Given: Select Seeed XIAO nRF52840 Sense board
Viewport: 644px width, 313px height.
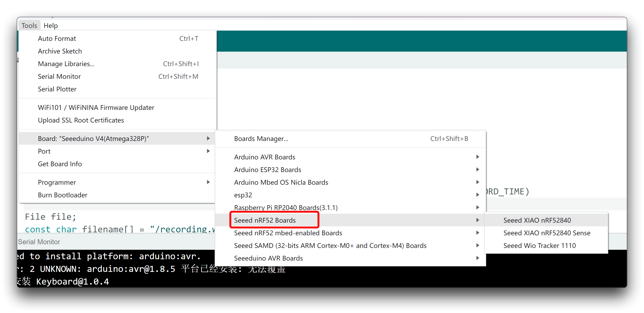Looking at the screenshot, I should [546, 233].
